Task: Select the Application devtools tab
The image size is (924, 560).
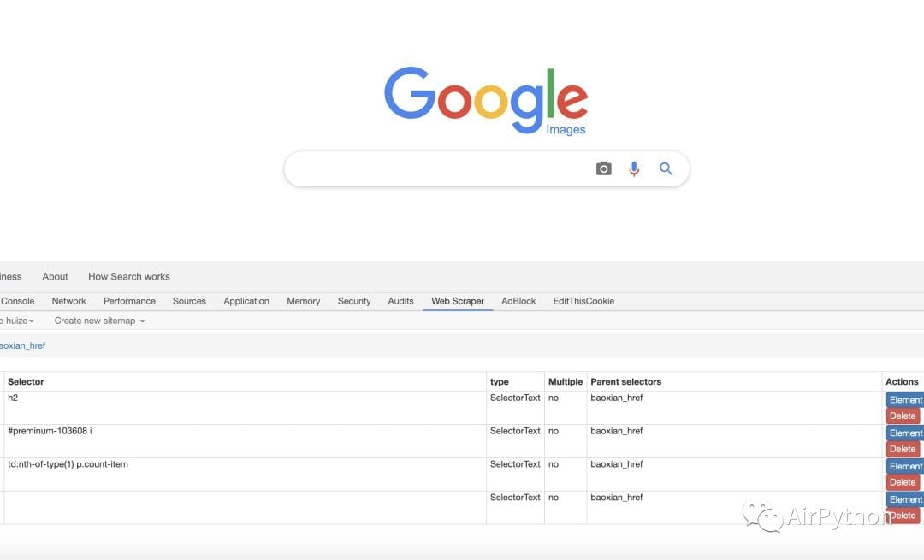Action: coord(246,301)
